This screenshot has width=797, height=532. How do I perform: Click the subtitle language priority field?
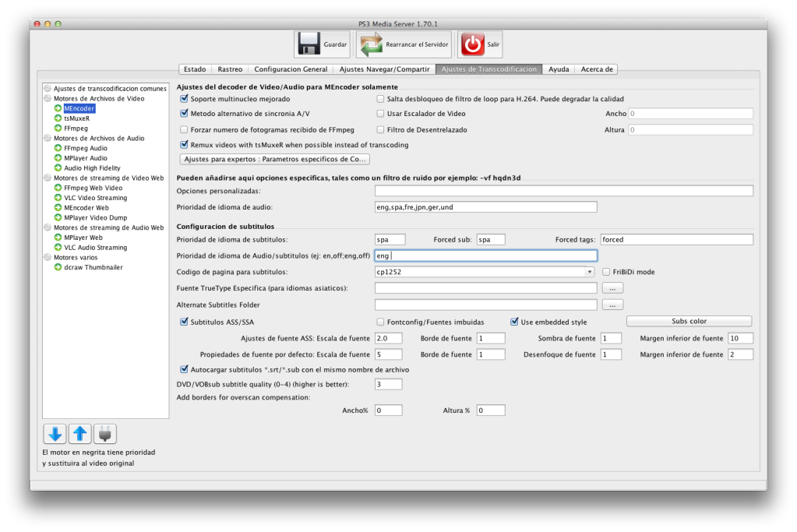[x=390, y=239]
